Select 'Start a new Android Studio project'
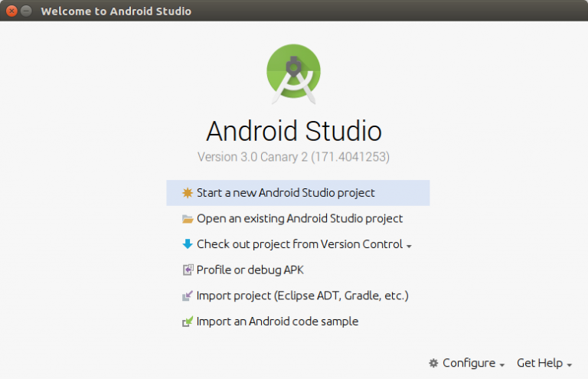Image resolution: width=588 pixels, height=379 pixels. 286,193
